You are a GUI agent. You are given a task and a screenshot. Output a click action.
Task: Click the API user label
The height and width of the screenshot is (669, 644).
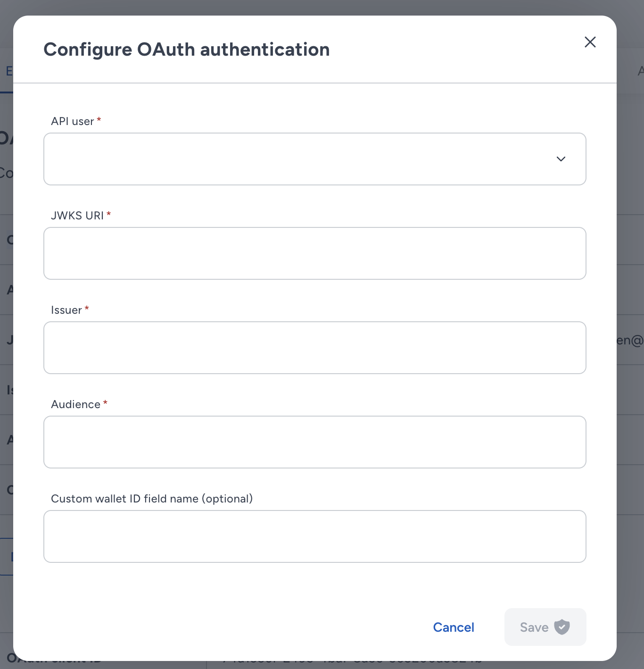[x=73, y=121]
